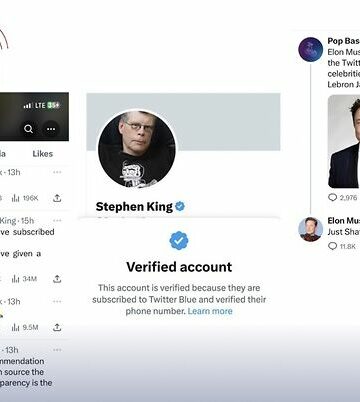Click blue verified badge next to Stephen King

180,206
